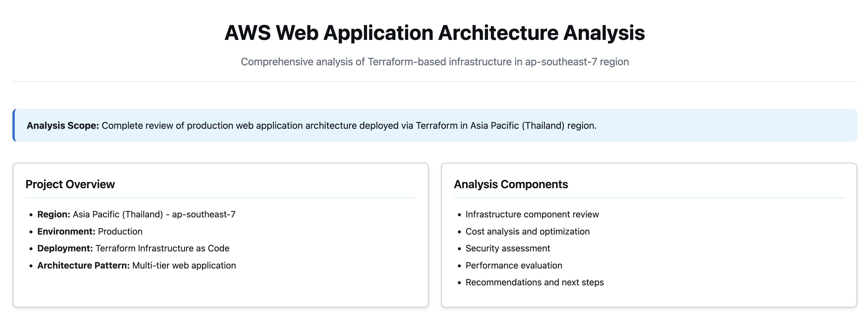Image resolution: width=868 pixels, height=335 pixels.
Task: Click the Performance evaluation bullet
Action: [x=514, y=265]
